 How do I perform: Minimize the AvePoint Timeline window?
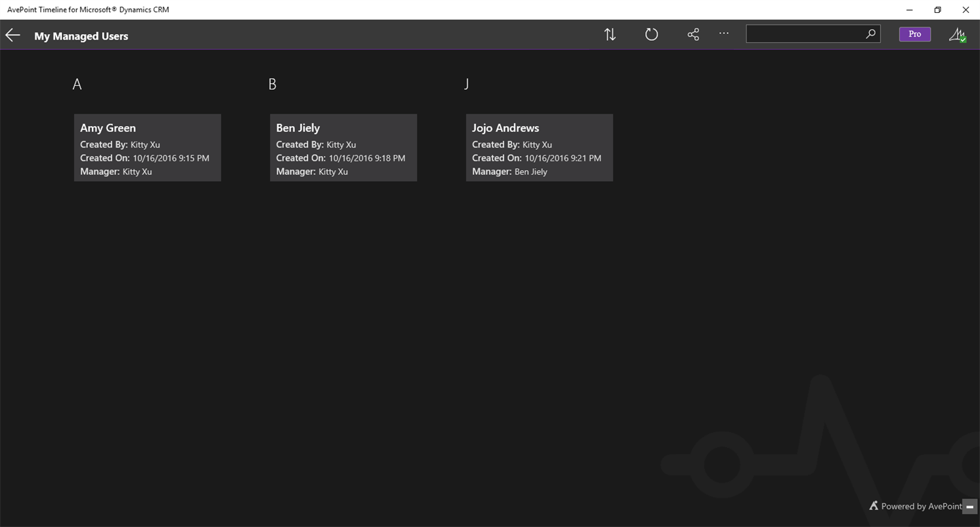click(909, 10)
